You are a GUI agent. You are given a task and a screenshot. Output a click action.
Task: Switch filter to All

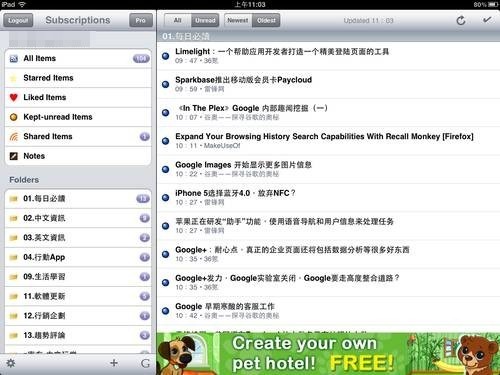tap(178, 20)
